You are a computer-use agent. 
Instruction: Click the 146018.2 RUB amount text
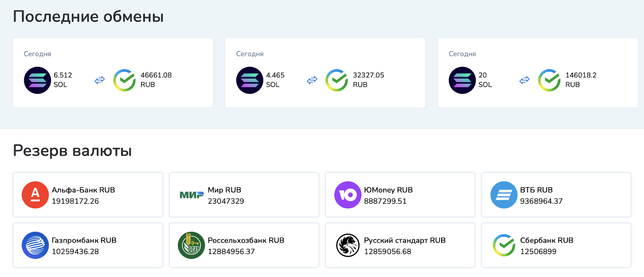[x=581, y=80]
